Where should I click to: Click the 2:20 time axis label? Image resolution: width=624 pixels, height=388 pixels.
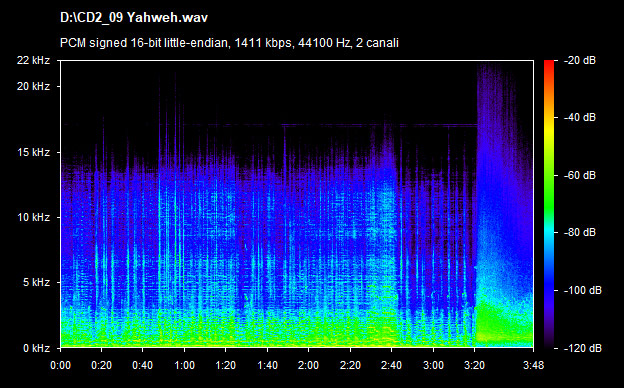[x=350, y=365]
